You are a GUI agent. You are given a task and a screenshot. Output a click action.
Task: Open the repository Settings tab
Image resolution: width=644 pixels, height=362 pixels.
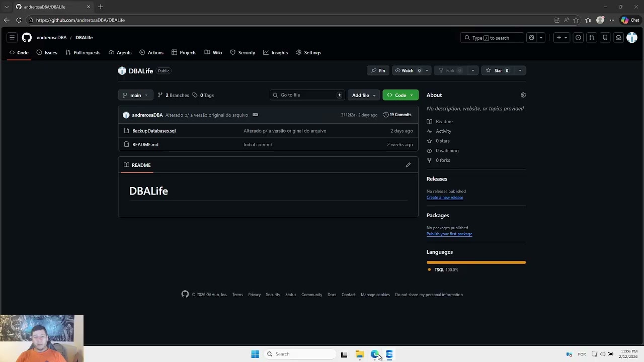[x=308, y=53]
